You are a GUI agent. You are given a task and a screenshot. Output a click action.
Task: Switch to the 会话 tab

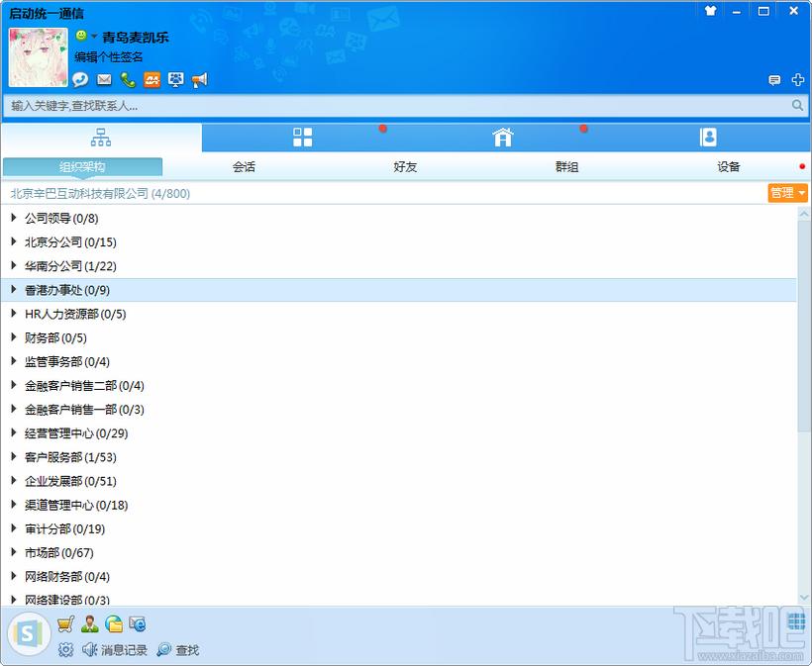(244, 166)
